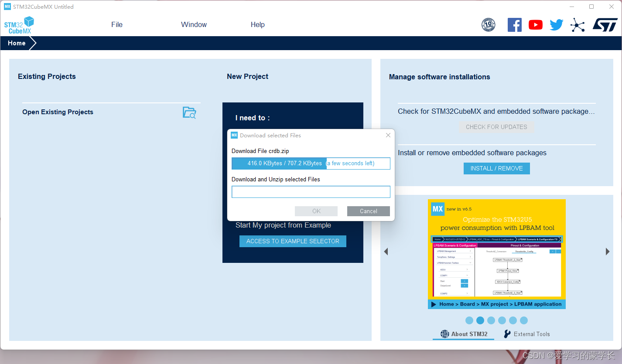This screenshot has width=622, height=364.
Task: Click the CHECK FOR UPDATES button
Action: click(496, 127)
